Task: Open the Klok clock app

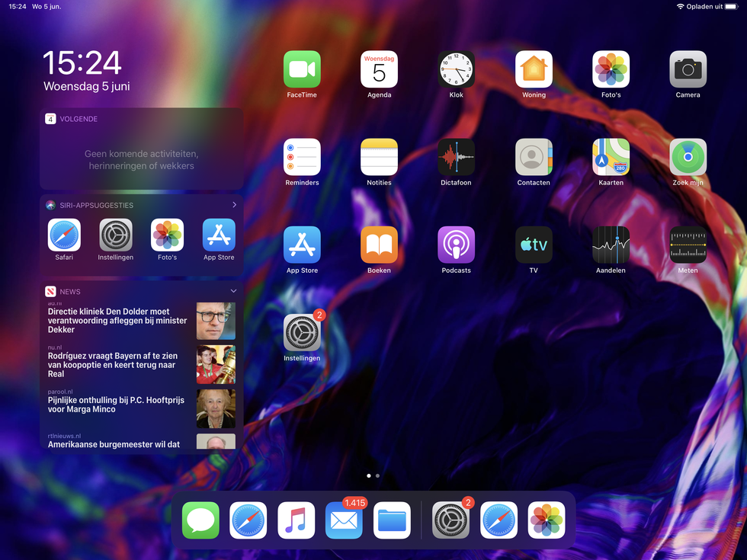Action: coord(457,69)
